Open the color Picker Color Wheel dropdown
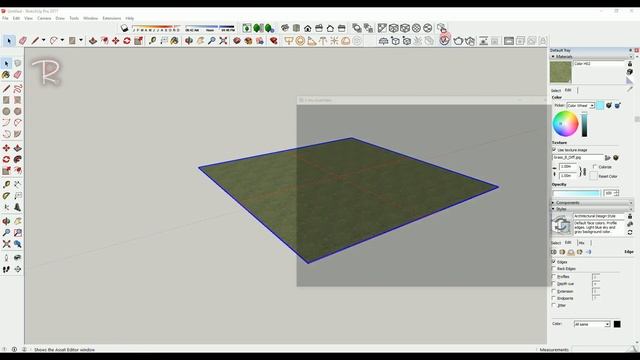The height and width of the screenshot is (360, 640). (580, 106)
